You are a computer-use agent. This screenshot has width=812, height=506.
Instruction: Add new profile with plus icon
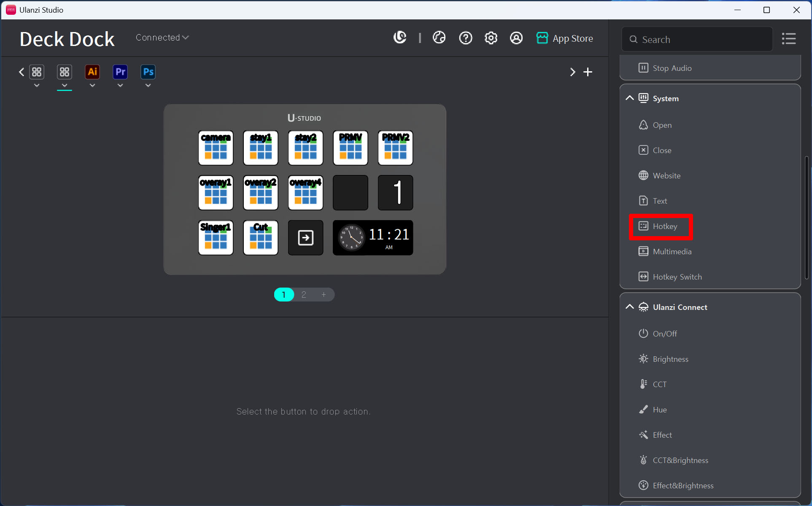(x=588, y=72)
